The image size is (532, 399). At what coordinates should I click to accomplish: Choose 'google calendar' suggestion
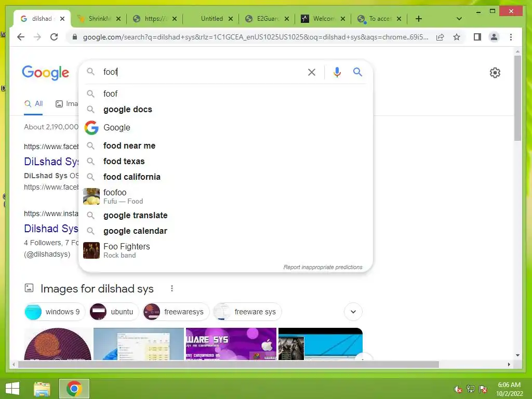click(225, 231)
